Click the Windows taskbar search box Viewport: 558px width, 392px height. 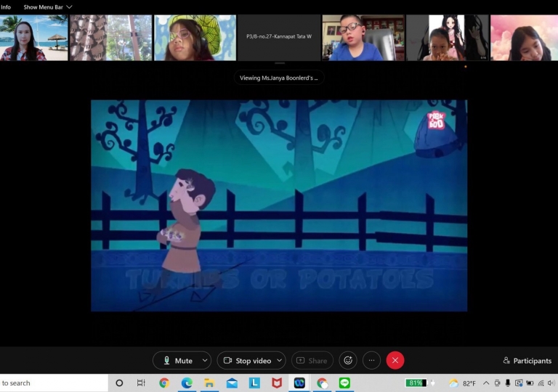coord(54,383)
